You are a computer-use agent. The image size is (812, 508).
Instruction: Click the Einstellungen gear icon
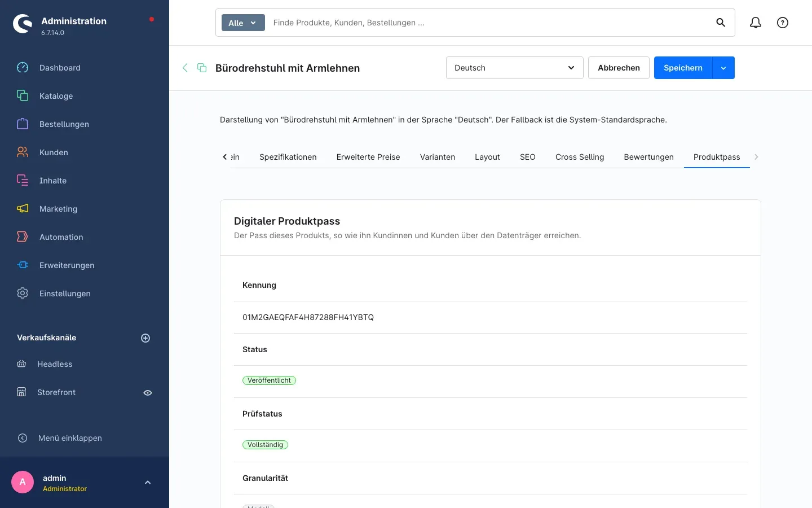23,294
